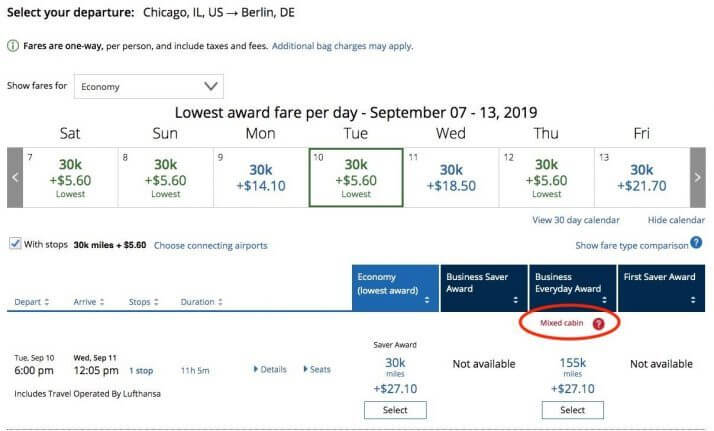The width and height of the screenshot is (714, 431).
Task: Expand the Seats view
Action: coord(317,369)
